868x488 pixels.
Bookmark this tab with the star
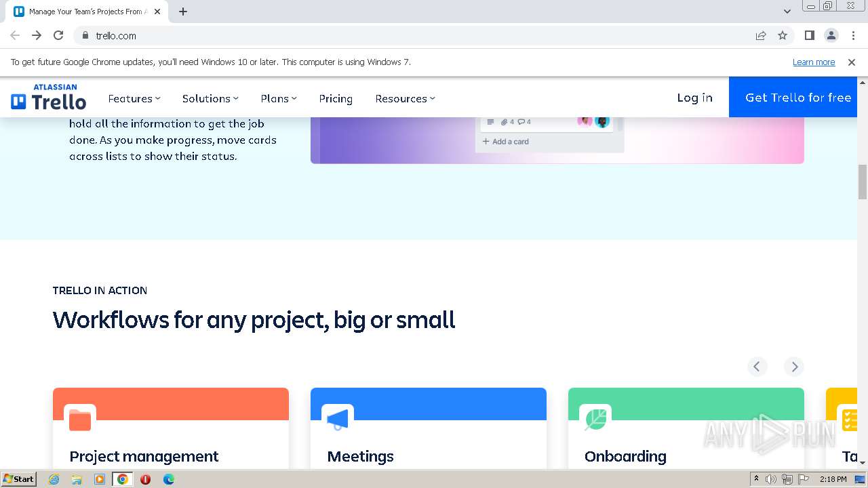click(x=783, y=35)
